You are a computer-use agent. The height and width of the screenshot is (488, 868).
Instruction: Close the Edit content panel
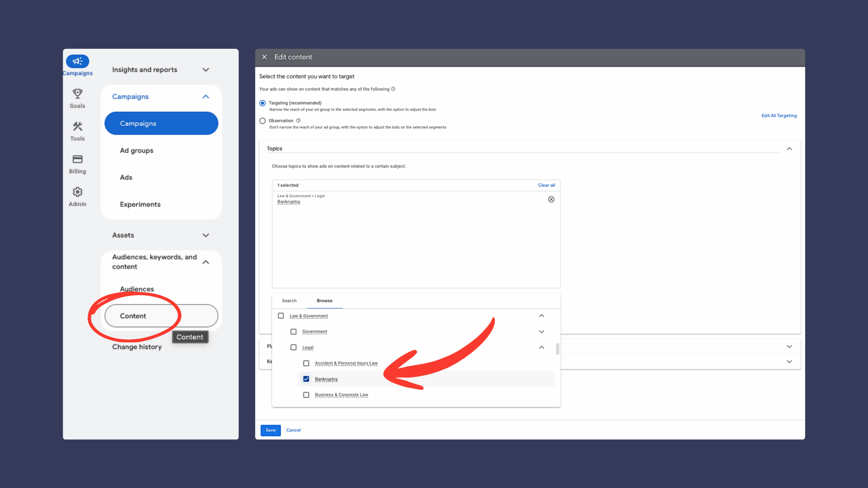(x=264, y=57)
